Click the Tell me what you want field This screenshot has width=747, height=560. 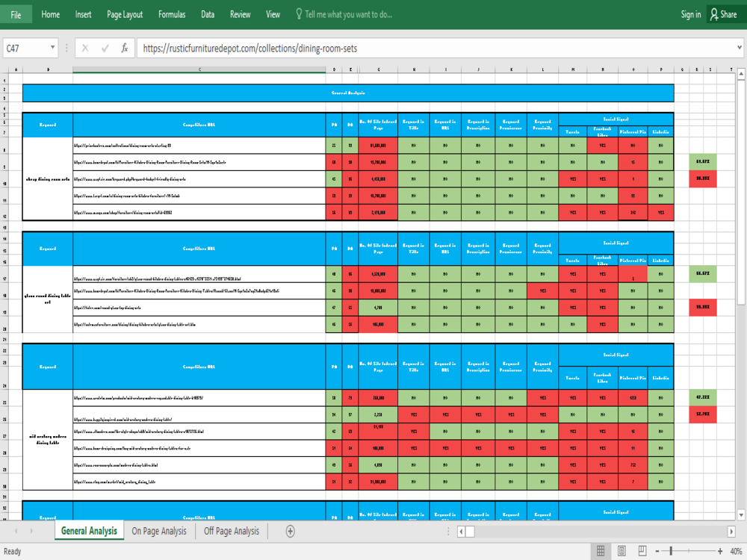(x=349, y=14)
